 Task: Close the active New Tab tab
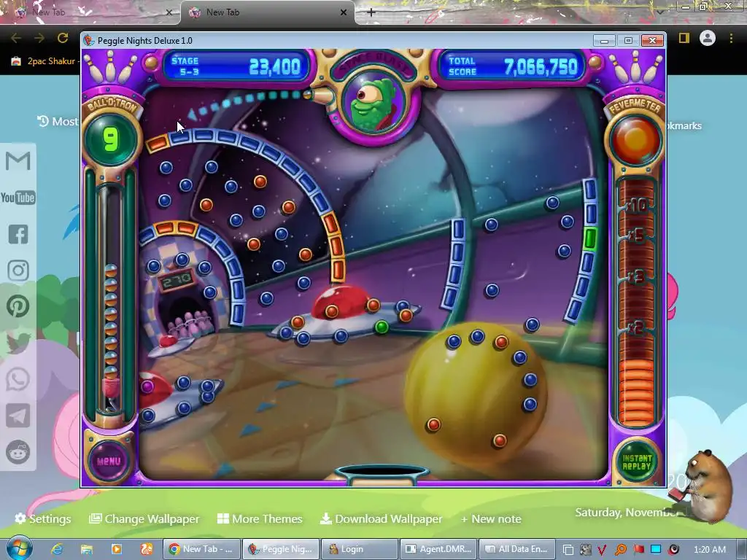click(x=344, y=12)
